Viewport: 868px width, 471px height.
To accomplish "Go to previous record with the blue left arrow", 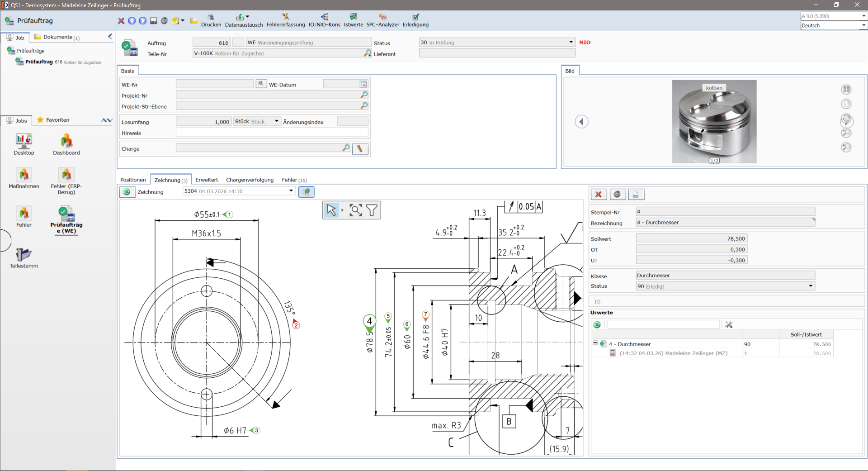I will click(132, 21).
